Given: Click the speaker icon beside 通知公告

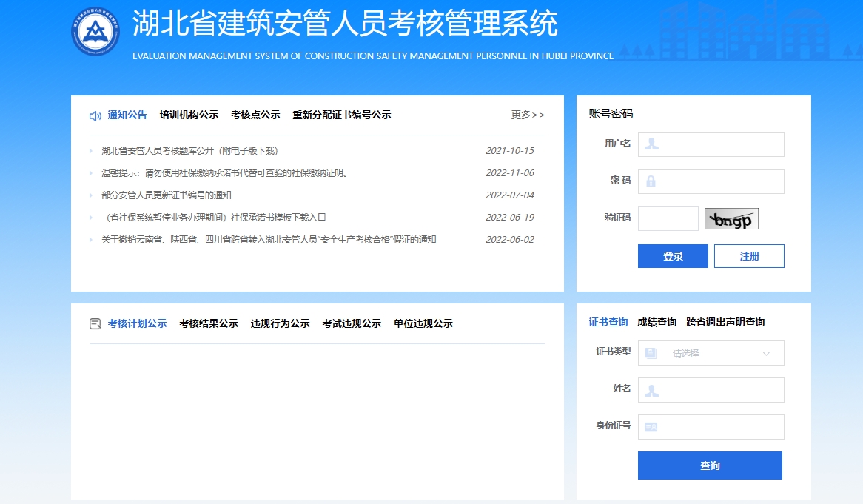Looking at the screenshot, I should point(95,115).
